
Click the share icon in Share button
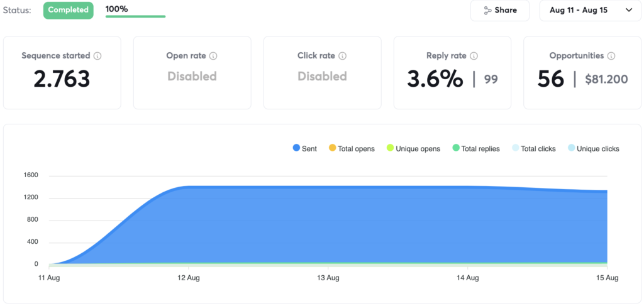(x=487, y=11)
